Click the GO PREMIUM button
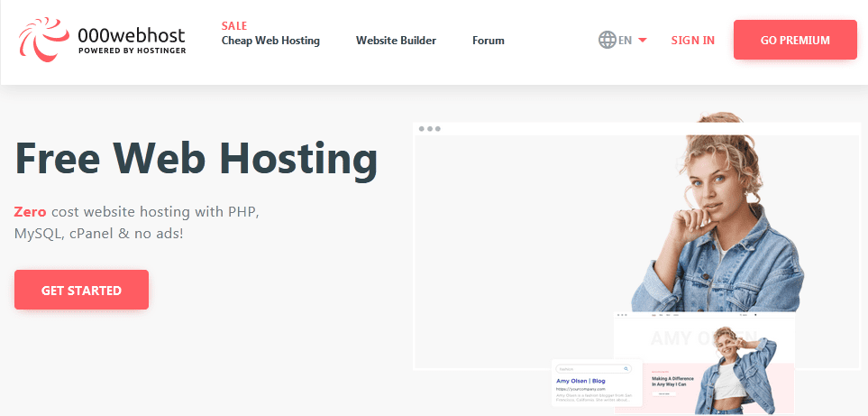The image size is (868, 416). (x=795, y=40)
